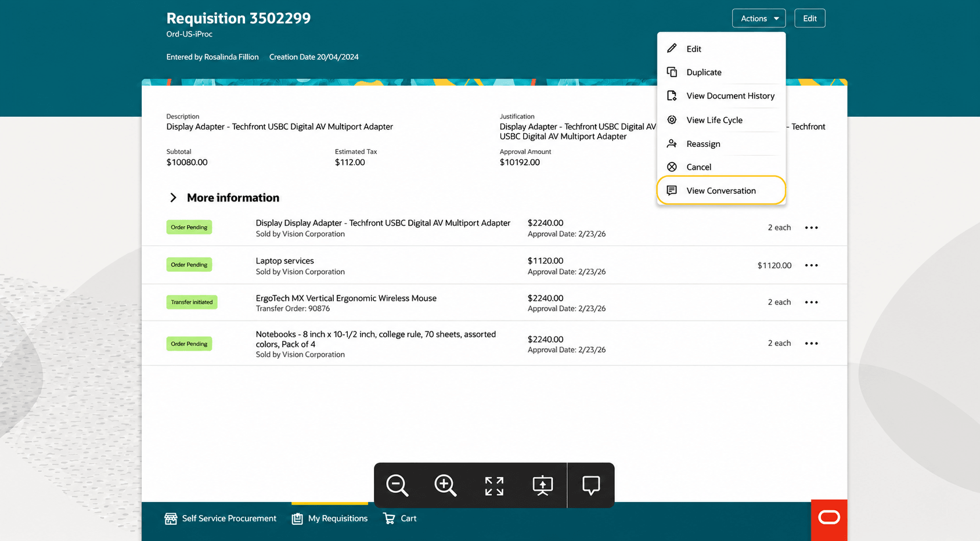Open more options for Notebooks row
Image resolution: width=980 pixels, height=541 pixels.
pyautogui.click(x=812, y=344)
